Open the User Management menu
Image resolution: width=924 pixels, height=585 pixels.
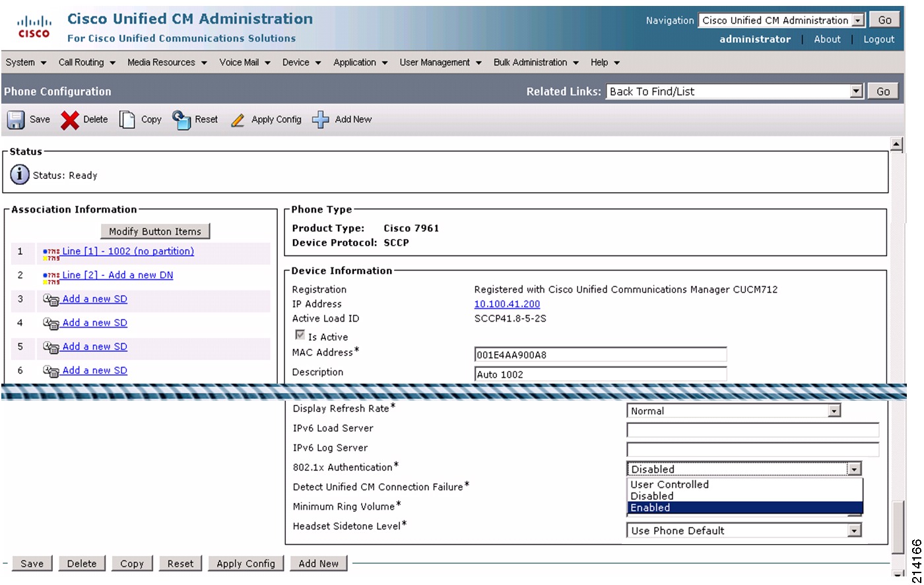(440, 62)
